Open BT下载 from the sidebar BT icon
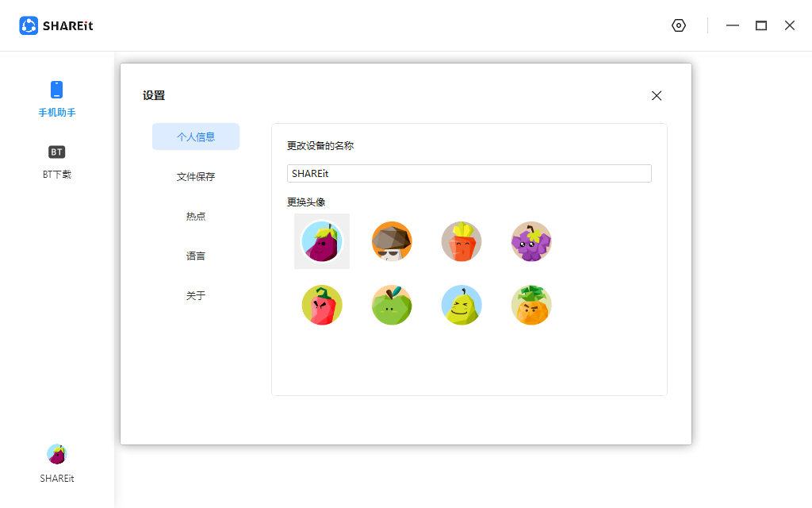 (56, 152)
